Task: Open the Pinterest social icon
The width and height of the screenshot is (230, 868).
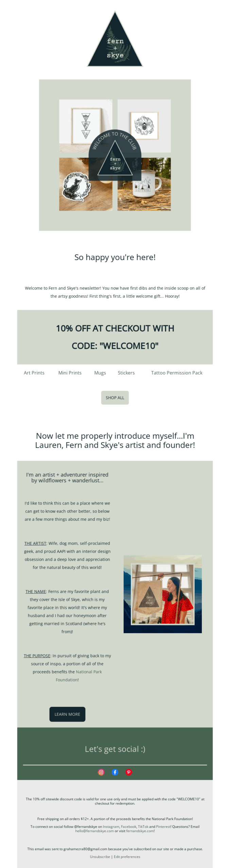Action: click(x=129, y=772)
